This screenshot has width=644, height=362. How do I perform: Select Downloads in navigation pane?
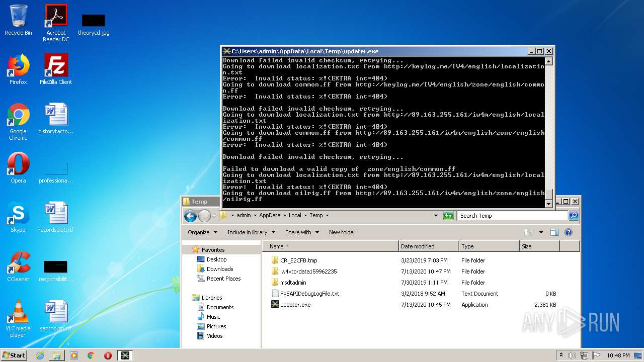(x=220, y=269)
